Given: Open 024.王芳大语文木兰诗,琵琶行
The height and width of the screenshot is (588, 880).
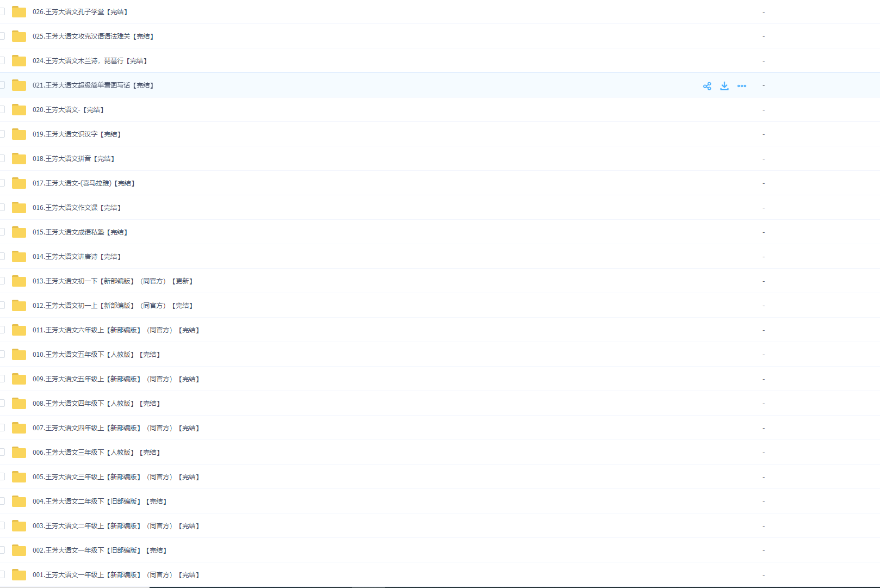Looking at the screenshot, I should click(x=90, y=60).
